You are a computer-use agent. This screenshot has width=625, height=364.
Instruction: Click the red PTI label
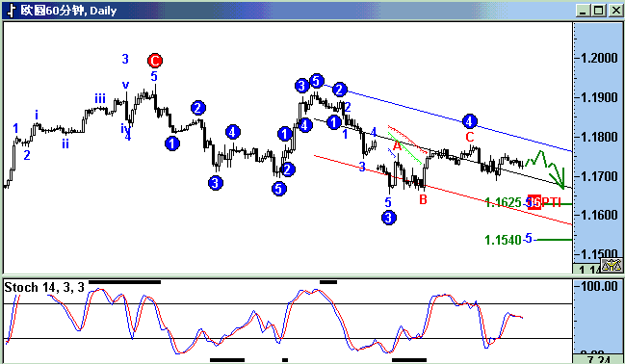point(551,203)
